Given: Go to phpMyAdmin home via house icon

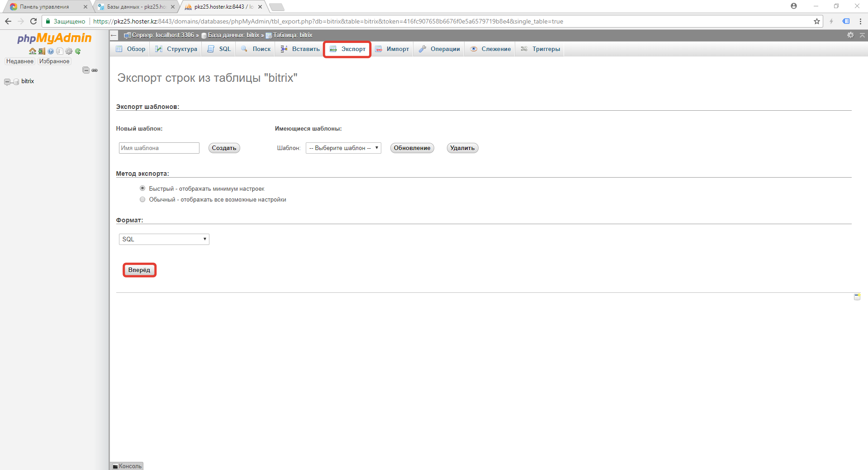Looking at the screenshot, I should point(33,52).
